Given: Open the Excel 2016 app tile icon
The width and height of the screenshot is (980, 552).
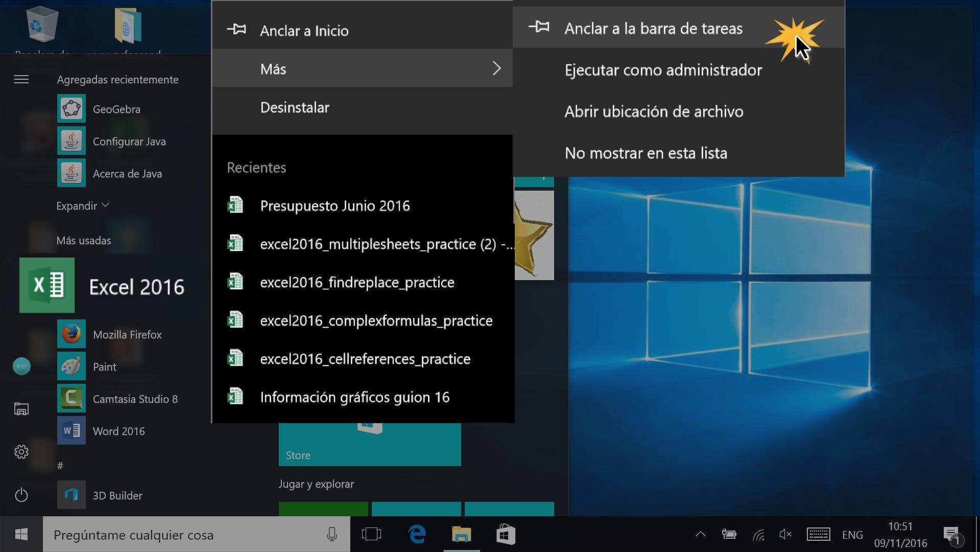Looking at the screenshot, I should [47, 285].
